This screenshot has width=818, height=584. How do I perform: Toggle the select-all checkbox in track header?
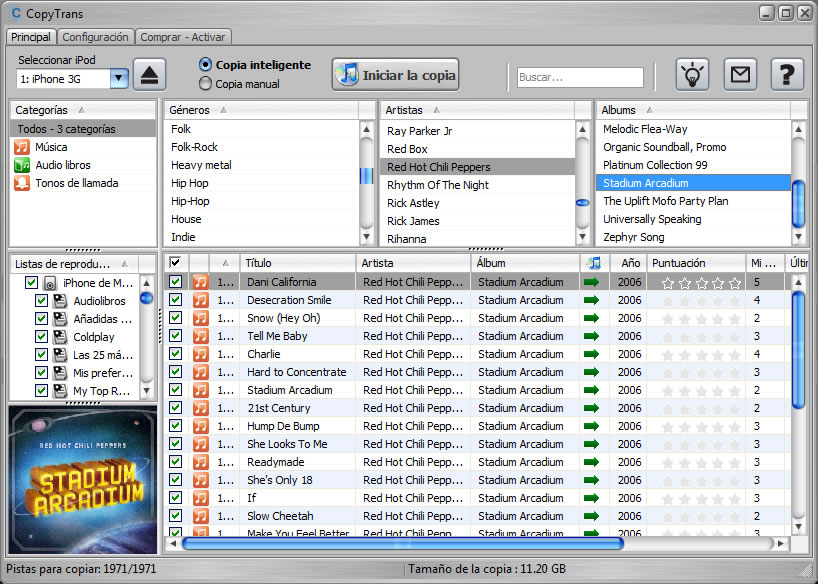pos(175,263)
